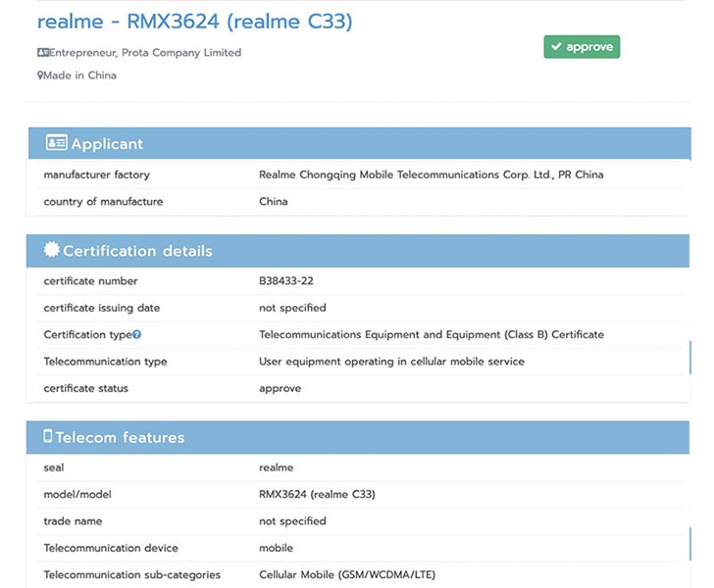Select 'mobile' value in Telecommunication device row
Viewport: 714px width, 588px height.
(276, 548)
